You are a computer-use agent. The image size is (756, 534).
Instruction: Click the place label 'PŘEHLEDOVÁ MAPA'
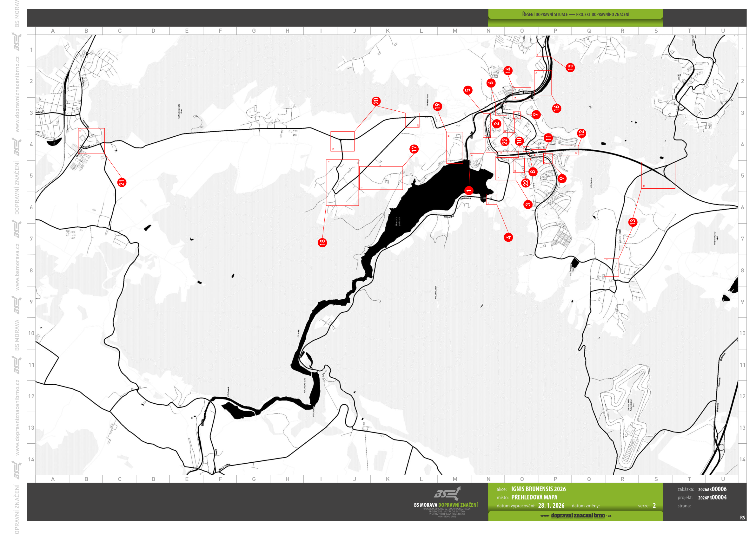pyautogui.click(x=534, y=497)
